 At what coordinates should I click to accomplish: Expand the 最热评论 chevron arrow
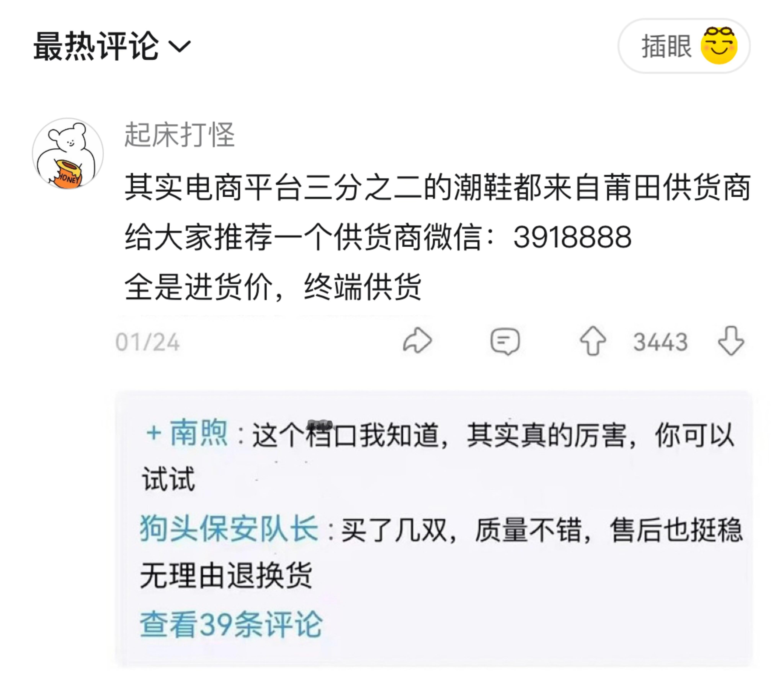179,47
